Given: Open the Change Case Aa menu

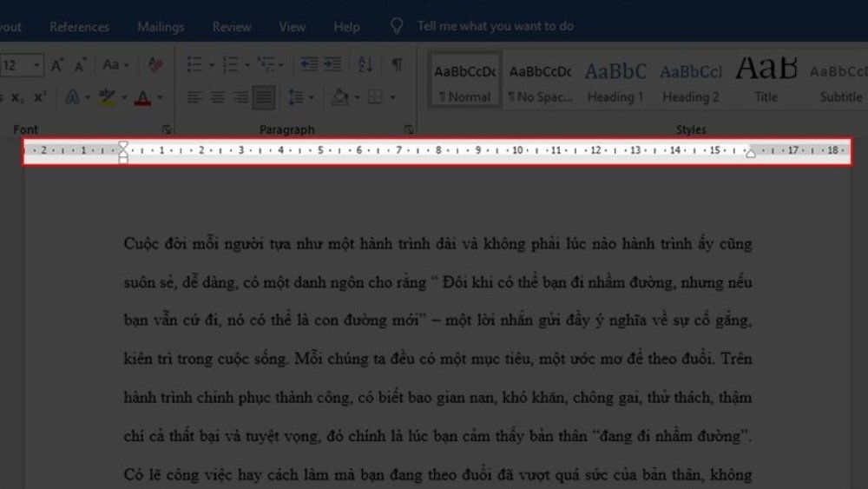Looking at the screenshot, I should pos(115,65).
